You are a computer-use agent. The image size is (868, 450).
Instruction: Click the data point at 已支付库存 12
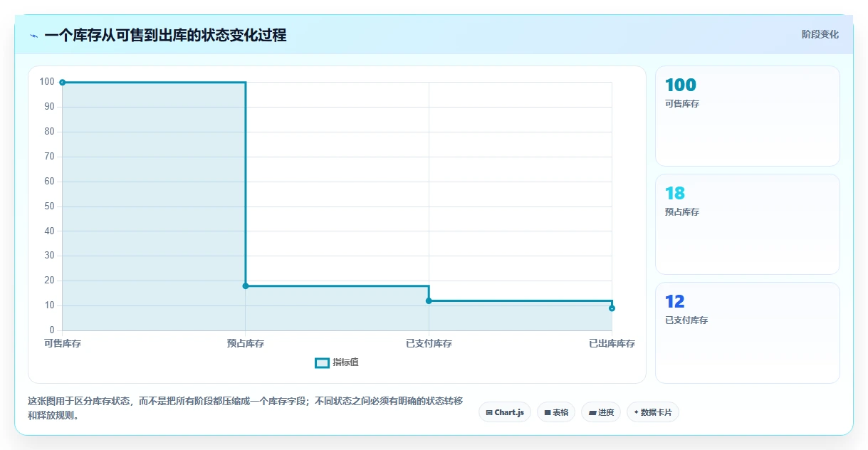[429, 300]
